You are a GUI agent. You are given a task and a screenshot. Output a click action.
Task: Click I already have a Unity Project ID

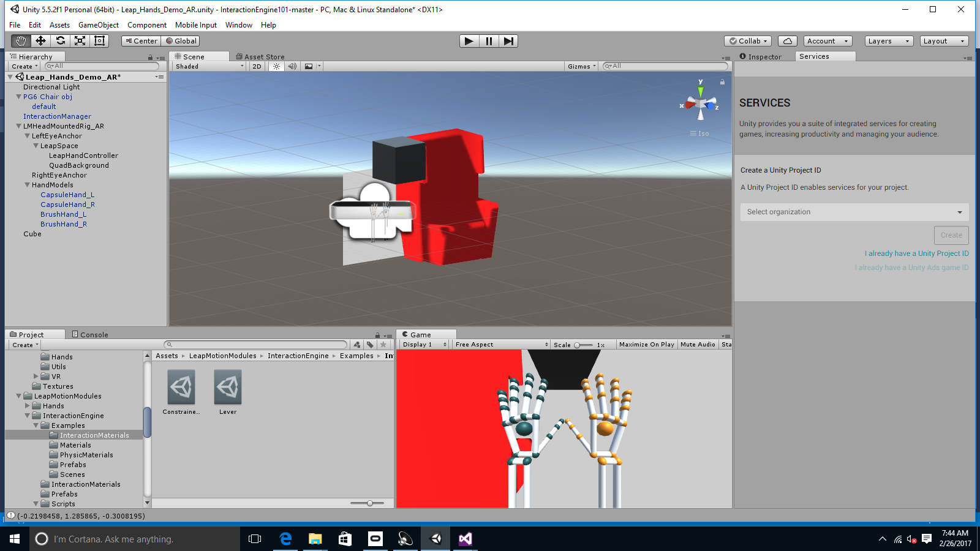[917, 253]
